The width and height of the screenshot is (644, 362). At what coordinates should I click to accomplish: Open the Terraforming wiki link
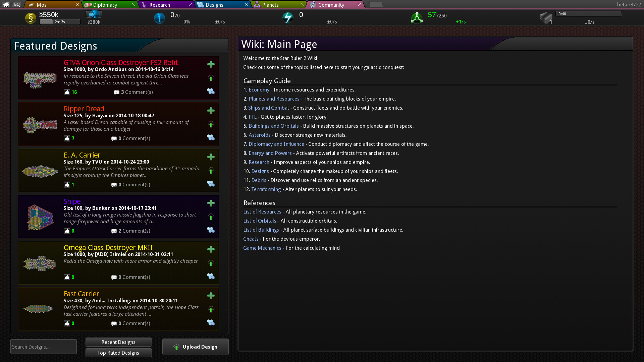[x=266, y=189]
